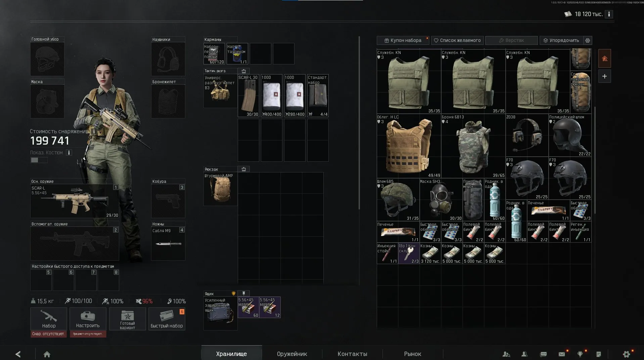
Task: Toggle the Показ. Костюм switch
Action: (39, 160)
